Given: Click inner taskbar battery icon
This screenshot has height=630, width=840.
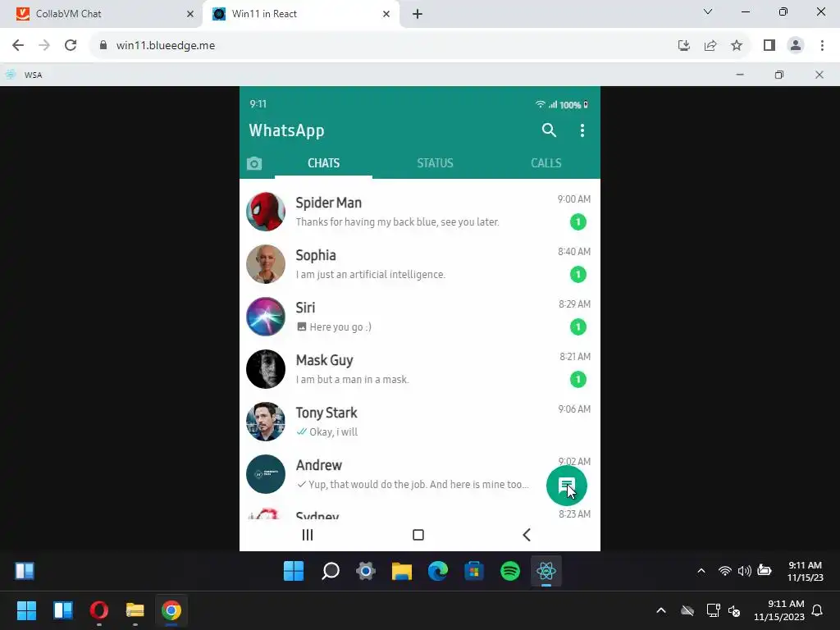Looking at the screenshot, I should point(764,571).
